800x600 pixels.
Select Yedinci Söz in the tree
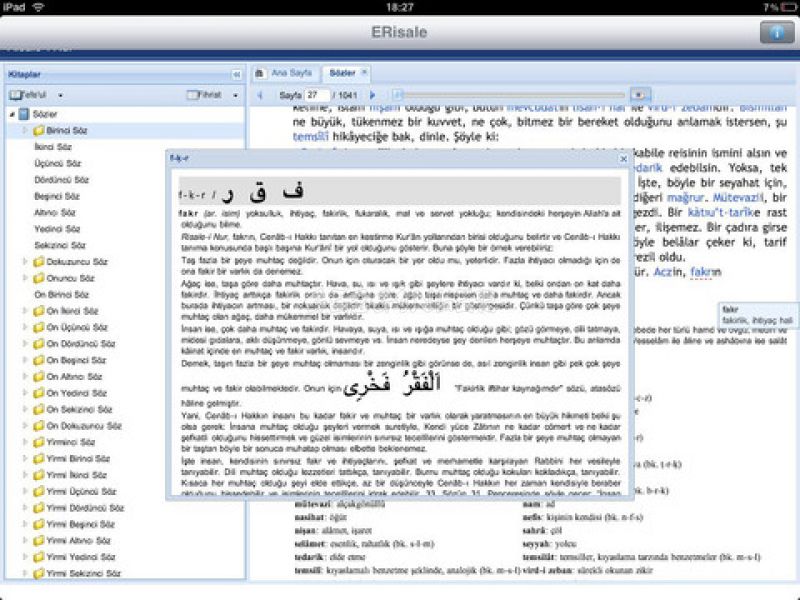point(57,229)
